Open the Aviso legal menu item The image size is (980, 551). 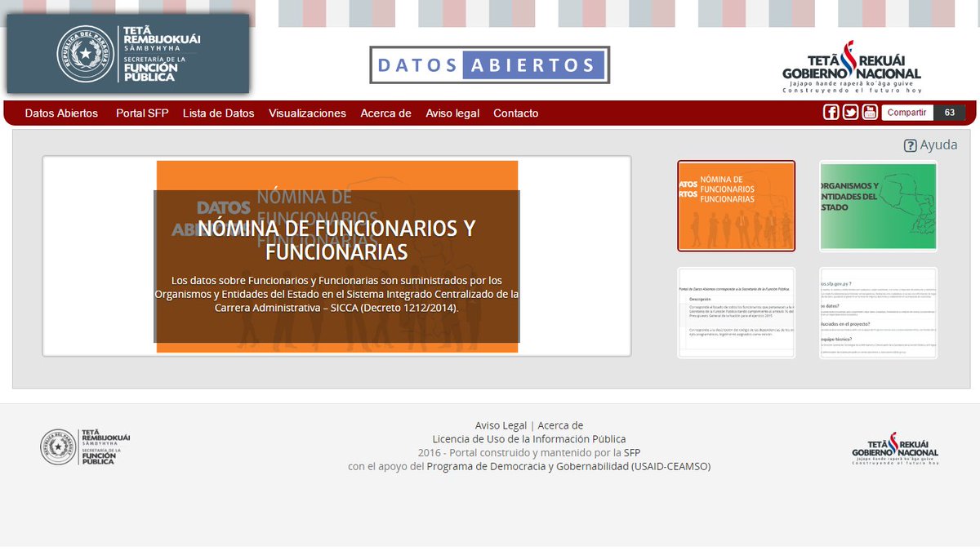coord(452,113)
